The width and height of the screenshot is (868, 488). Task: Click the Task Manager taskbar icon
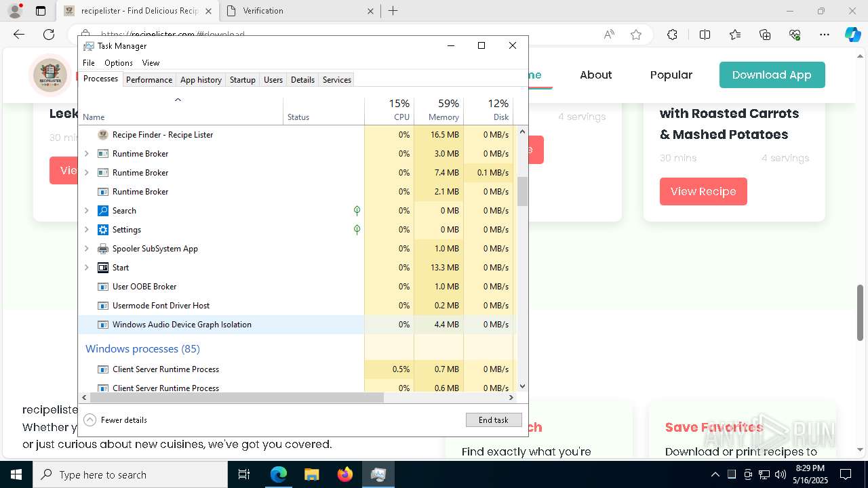click(378, 474)
